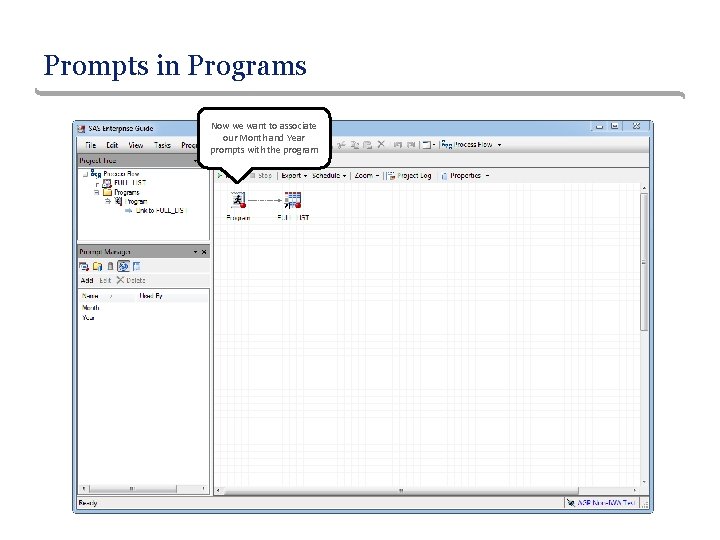The height and width of the screenshot is (540, 720).
Task: Click the Prompt Manager horizontal scrollbar
Action: pos(133,489)
